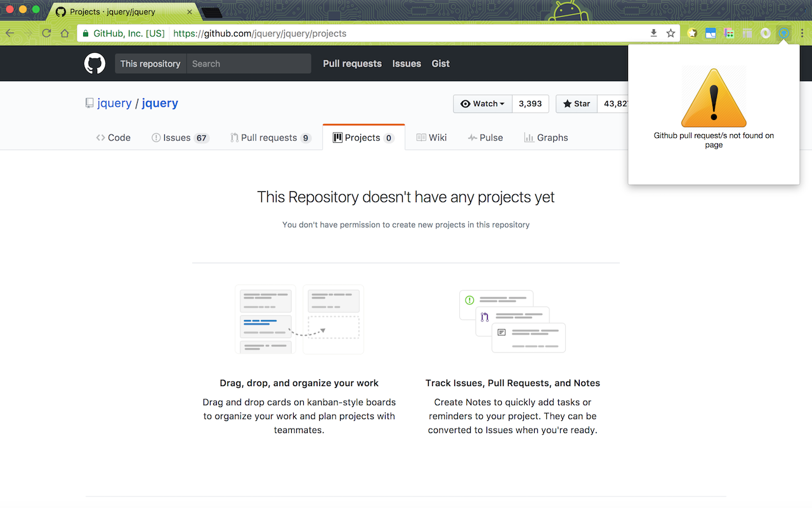This screenshot has height=508, width=812.
Task: Click the browser forward arrow
Action: tap(28, 33)
